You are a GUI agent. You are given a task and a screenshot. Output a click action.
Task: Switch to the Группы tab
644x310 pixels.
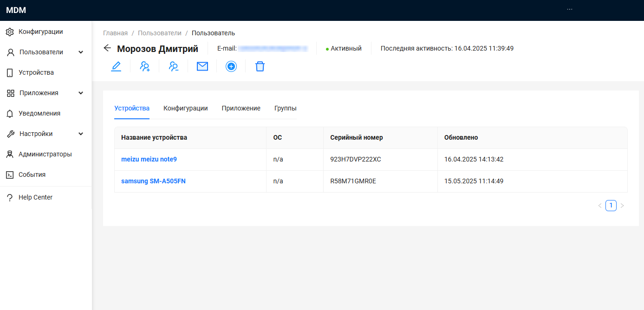pos(285,108)
